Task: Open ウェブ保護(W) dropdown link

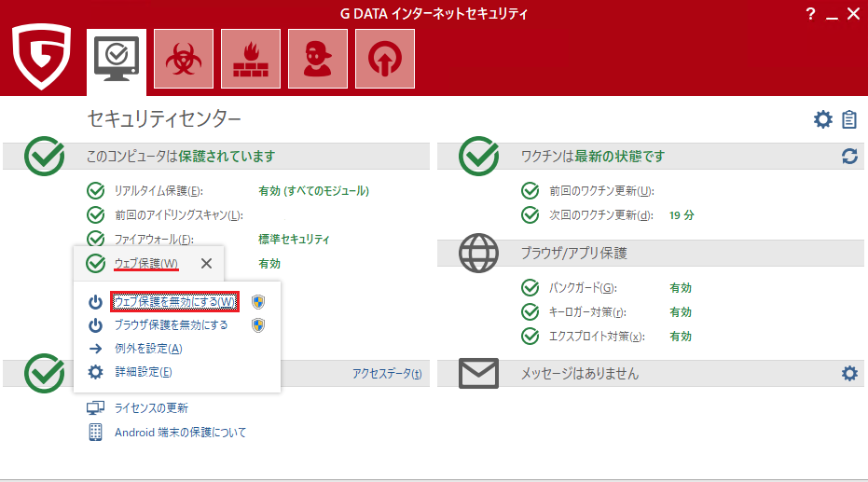Action: (x=146, y=264)
